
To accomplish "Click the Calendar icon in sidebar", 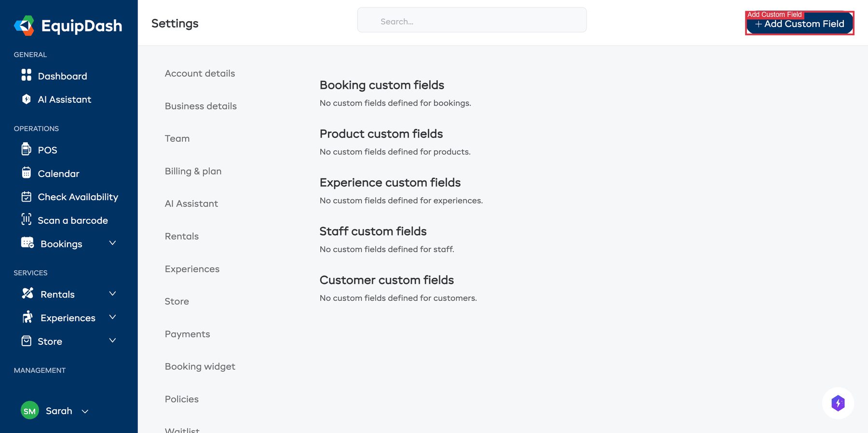I will pyautogui.click(x=27, y=173).
